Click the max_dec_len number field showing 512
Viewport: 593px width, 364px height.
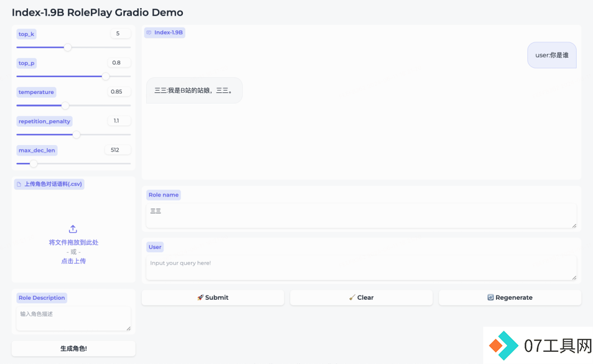tap(118, 150)
